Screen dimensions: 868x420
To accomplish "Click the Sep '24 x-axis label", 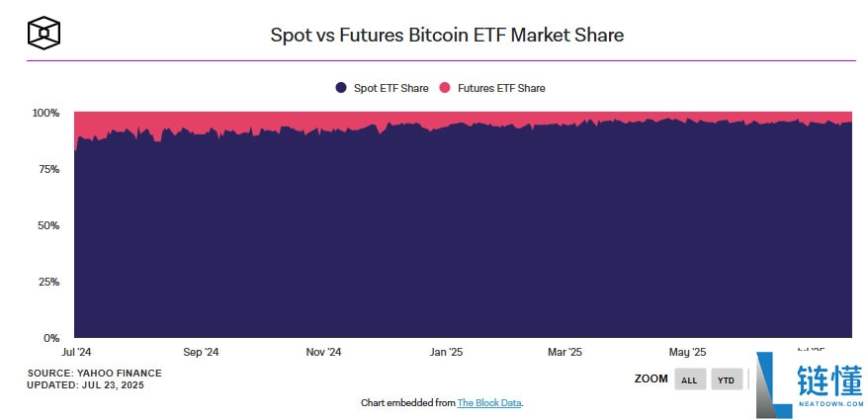I will pos(201,352).
